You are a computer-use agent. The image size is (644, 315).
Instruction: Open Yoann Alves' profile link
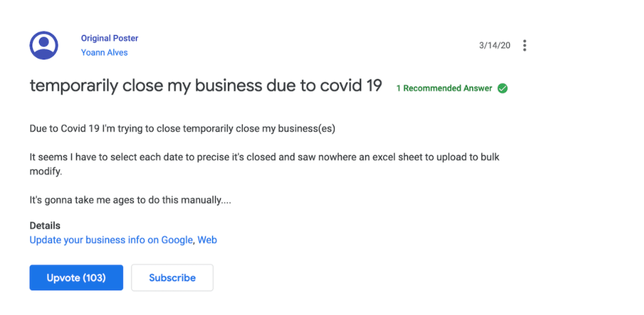[104, 52]
